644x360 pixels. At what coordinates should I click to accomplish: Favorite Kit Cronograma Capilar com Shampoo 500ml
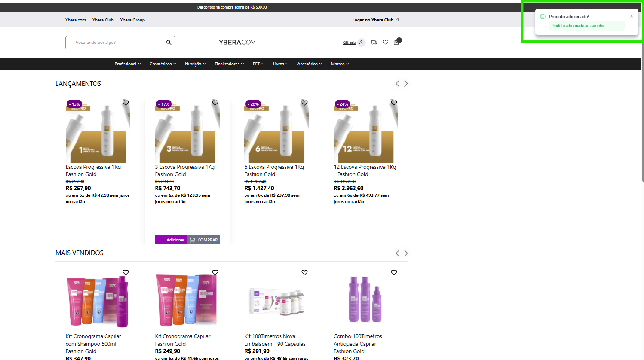[126, 272]
